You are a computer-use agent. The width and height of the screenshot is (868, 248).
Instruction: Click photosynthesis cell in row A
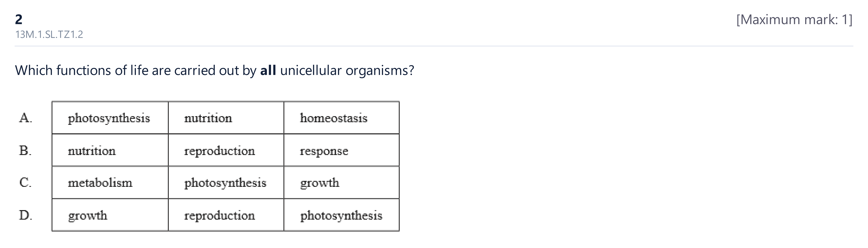[x=110, y=118]
